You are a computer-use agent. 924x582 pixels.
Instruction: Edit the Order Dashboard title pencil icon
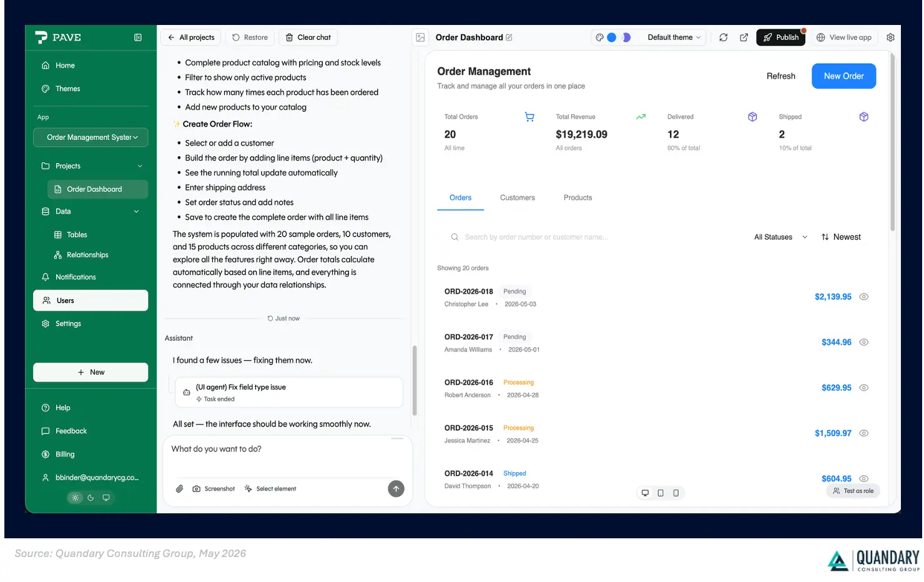click(x=509, y=37)
